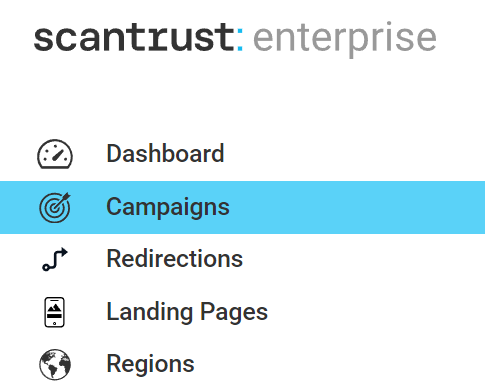Viewport: 485px width, 390px height.
Task: Go to the Redirections section
Action: (175, 259)
